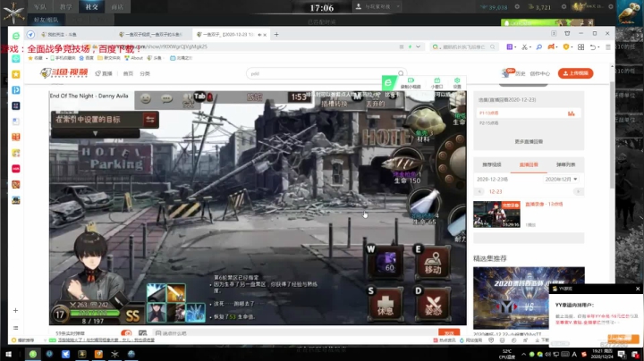Screen dimensions: 644x361
Task: Click the blue magnifier icon in browser toolbar
Action: pyautogui.click(x=538, y=47)
